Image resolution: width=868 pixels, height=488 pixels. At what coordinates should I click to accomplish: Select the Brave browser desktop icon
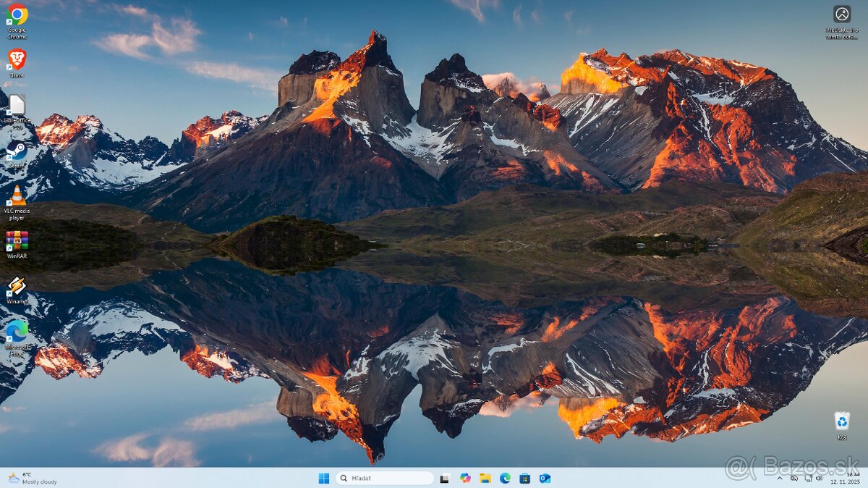[16, 61]
